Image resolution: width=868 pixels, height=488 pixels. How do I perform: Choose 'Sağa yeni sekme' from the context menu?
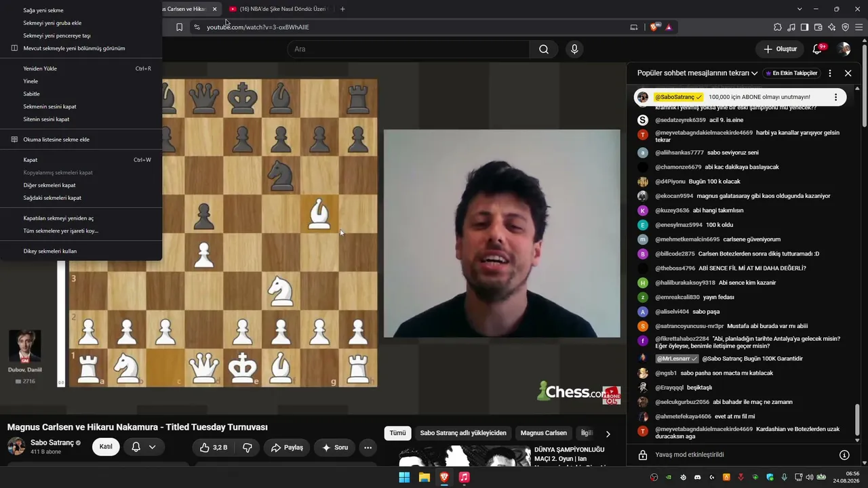pyautogui.click(x=81, y=10)
